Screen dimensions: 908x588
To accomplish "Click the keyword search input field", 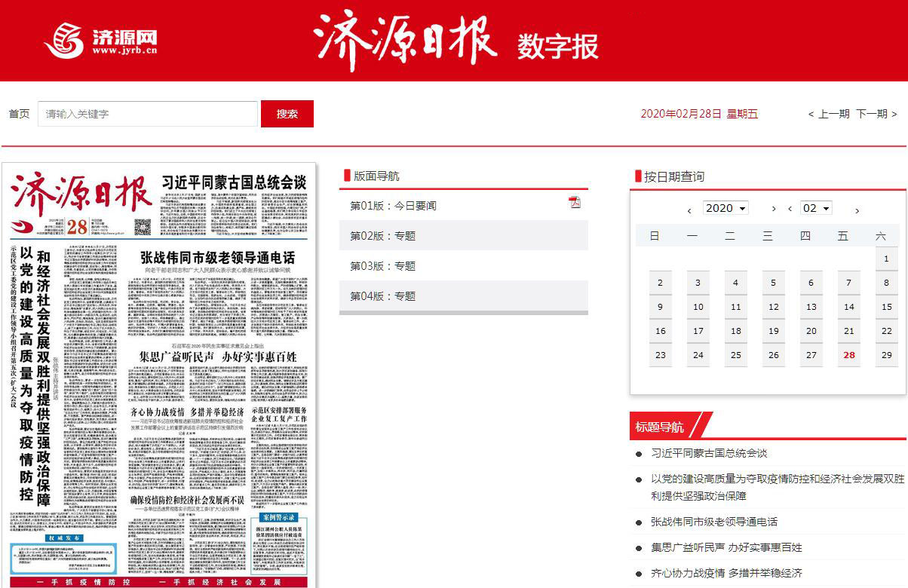I will 148,114.
